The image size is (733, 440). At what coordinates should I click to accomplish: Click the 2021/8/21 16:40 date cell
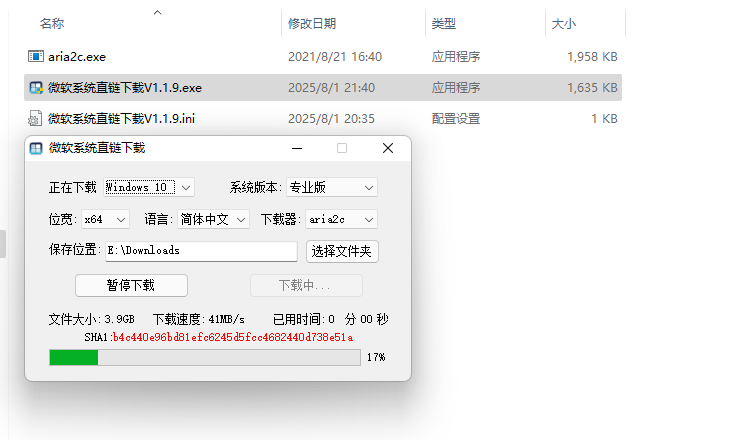335,57
